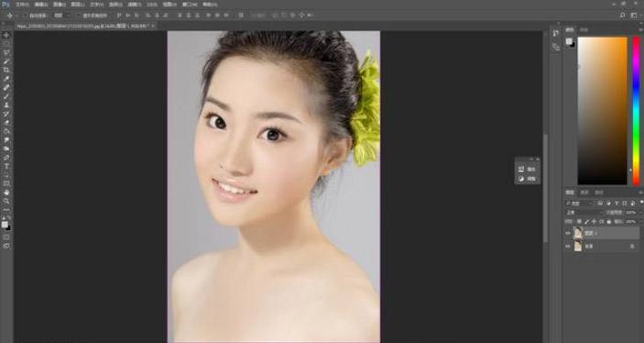Click the rainbow hue slider strip
The image size is (644, 343).
pos(636,110)
